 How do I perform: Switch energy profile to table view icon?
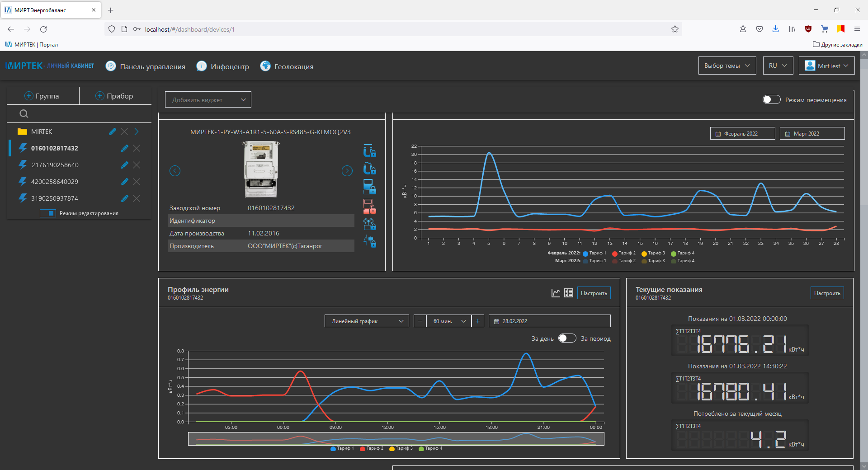coord(569,293)
